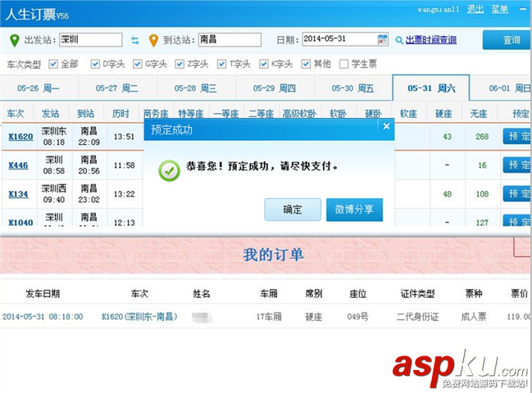This screenshot has width=532, height=393.
Task: Select the 05-31 周六 date tab
Action: tap(431, 88)
